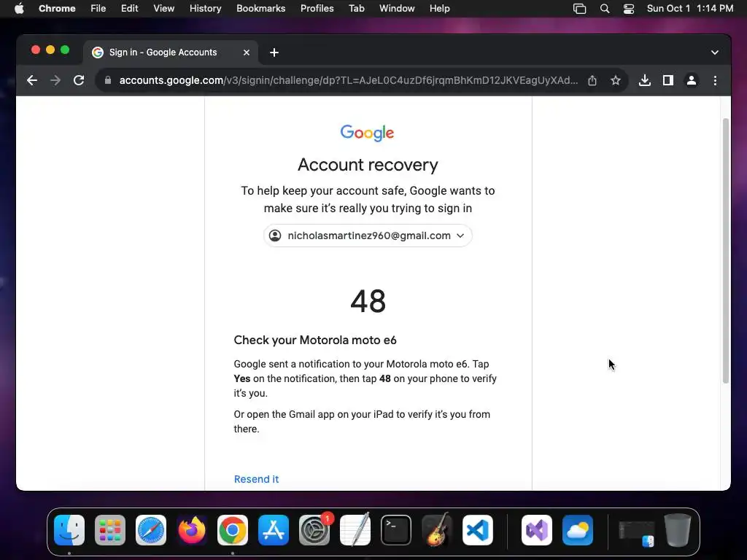Open Spotlight search
The height and width of the screenshot is (560, 747).
pyautogui.click(x=605, y=9)
